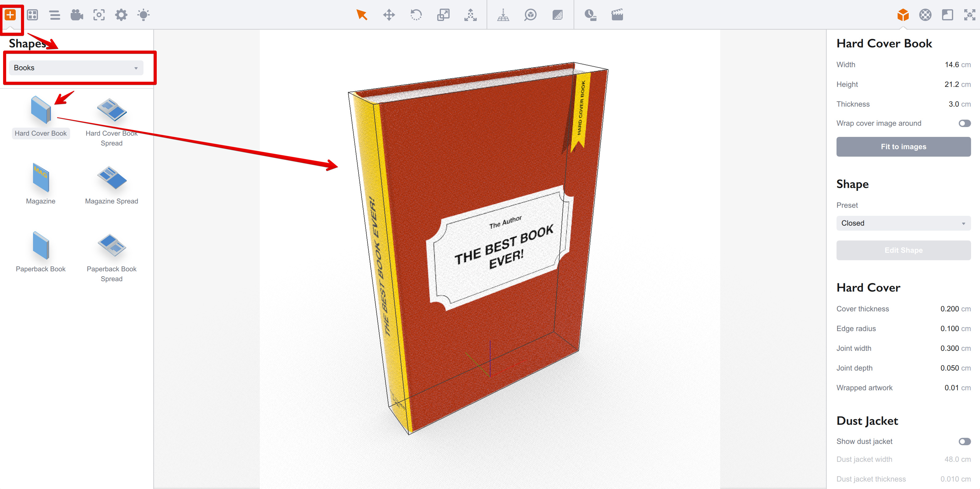Choose the Scale tool

pyautogui.click(x=443, y=15)
